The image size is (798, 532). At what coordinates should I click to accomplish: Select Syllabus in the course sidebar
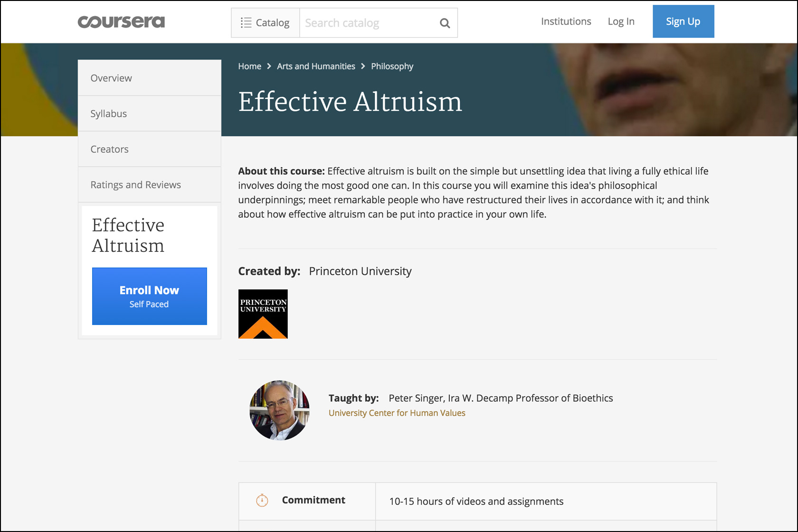pos(150,114)
